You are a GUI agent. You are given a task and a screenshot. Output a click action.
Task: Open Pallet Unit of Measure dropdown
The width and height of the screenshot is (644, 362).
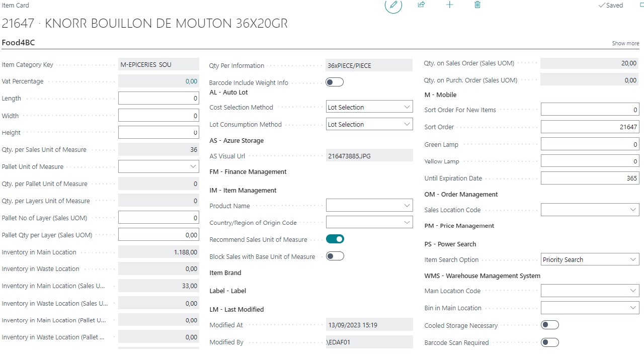point(193,166)
